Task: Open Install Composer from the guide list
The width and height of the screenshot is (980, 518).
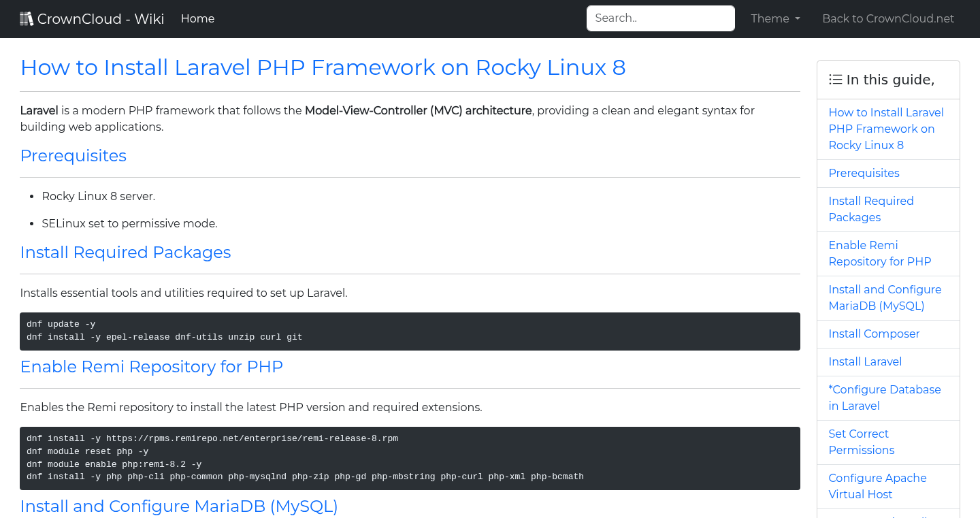Action: click(x=874, y=334)
